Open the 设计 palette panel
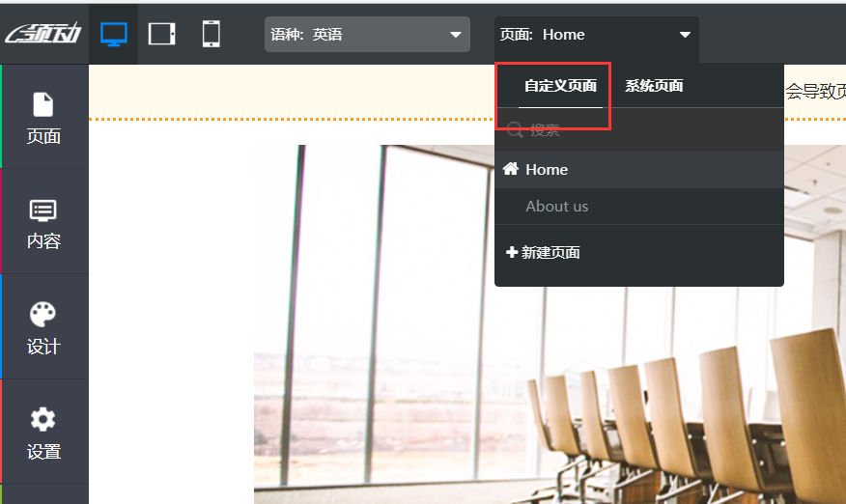This screenshot has width=846, height=504. [44, 327]
